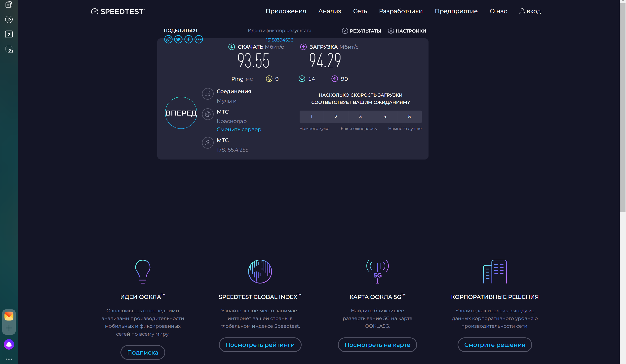Click the screenshot capture icon in sidebar
The image size is (626, 364).
pos(9,49)
